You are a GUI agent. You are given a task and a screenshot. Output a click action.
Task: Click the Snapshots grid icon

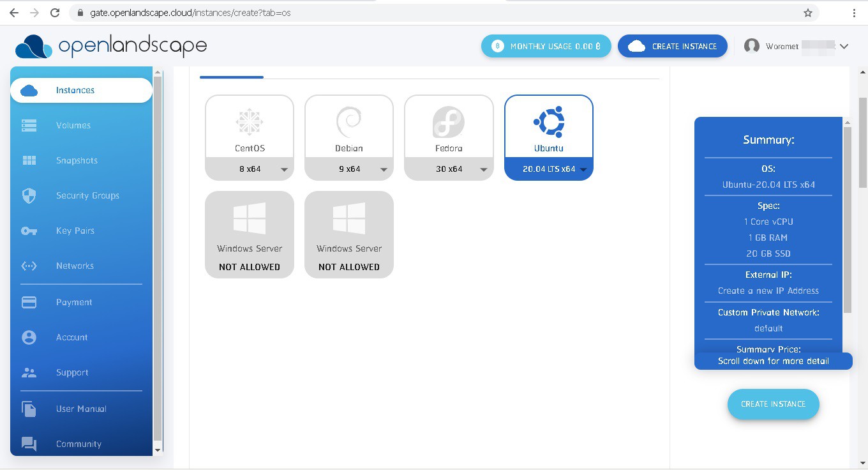click(29, 160)
